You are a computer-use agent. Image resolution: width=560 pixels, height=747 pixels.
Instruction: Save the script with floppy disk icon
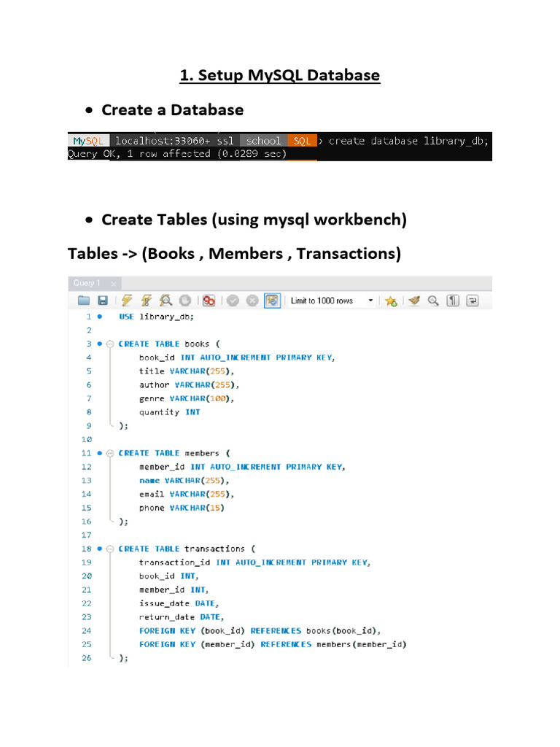(103, 300)
